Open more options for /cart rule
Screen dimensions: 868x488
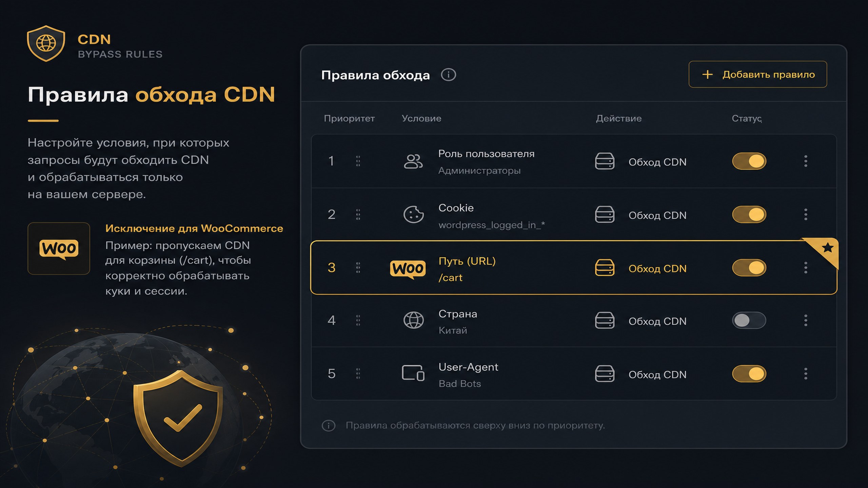coord(806,268)
